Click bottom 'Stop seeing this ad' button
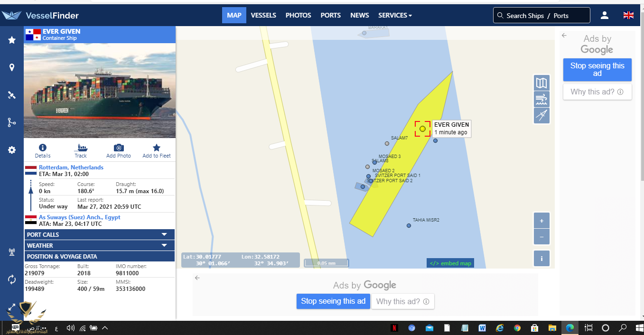This screenshot has height=335, width=644. 333,301
